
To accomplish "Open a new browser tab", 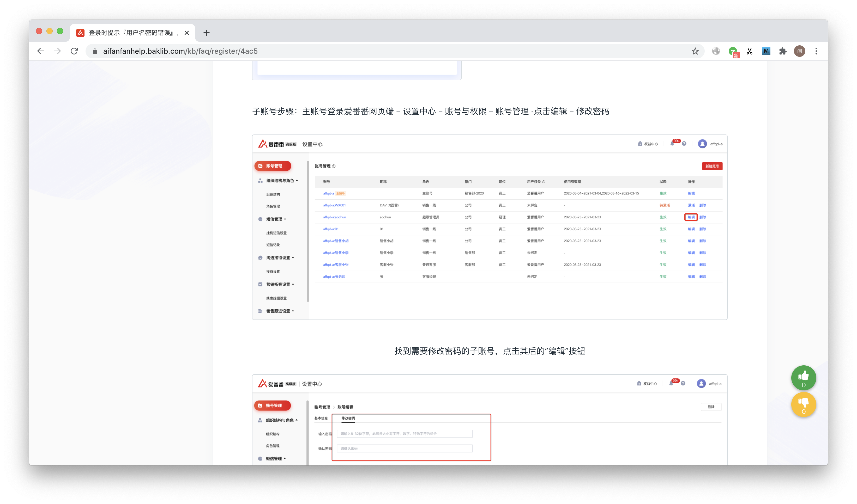I will (x=207, y=33).
